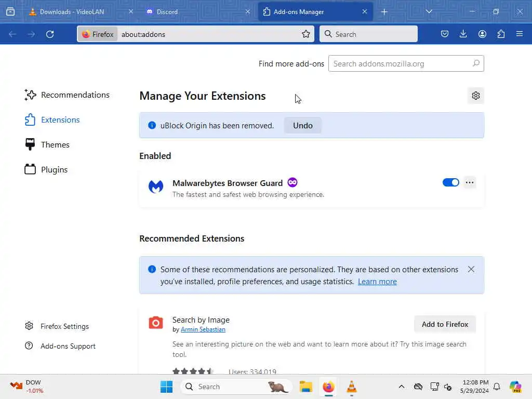Close the Downloads - VideoLAN tab
Viewport: 532px width, 399px height.
tap(130, 11)
